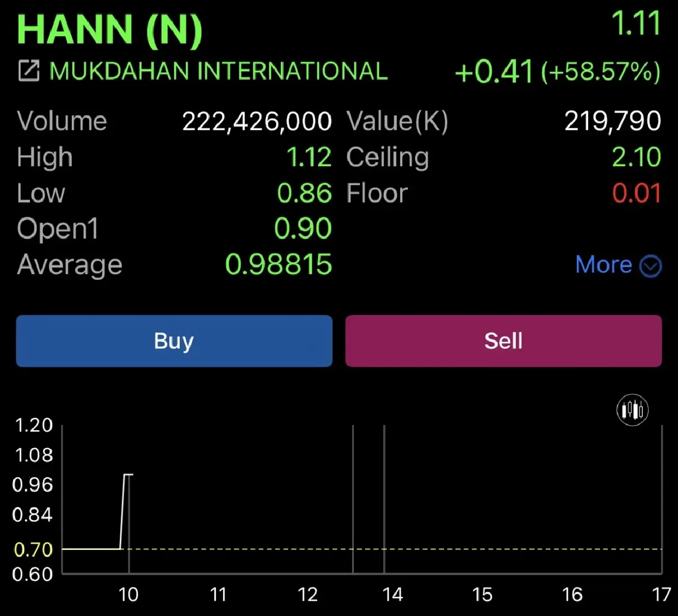Expand the More details section
The image size is (678, 616).
[604, 264]
